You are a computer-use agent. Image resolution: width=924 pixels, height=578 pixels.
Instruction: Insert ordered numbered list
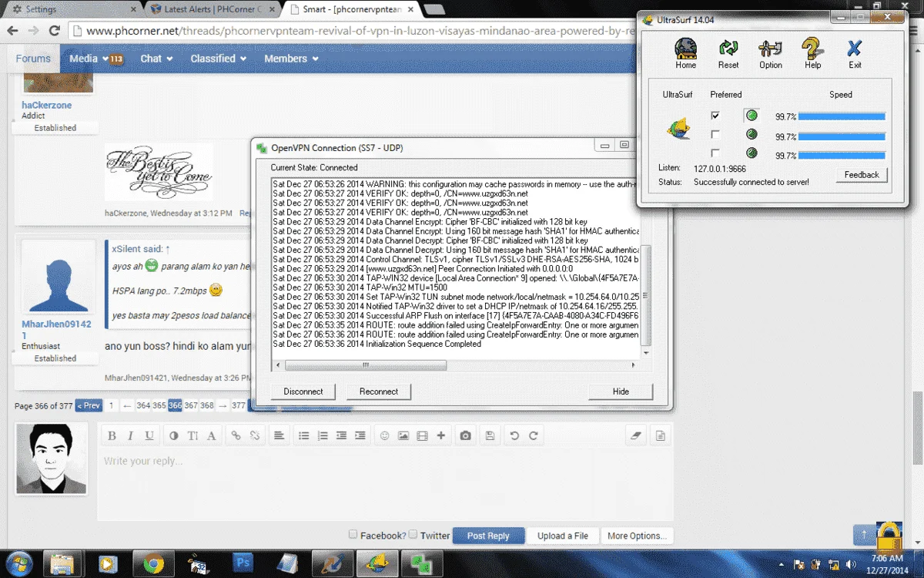(323, 435)
